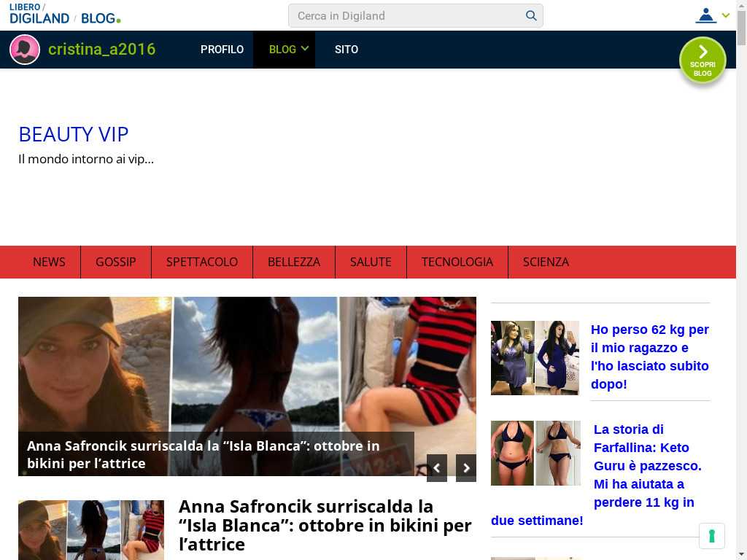Show next slide in carousel
This screenshot has height=560, width=747.
[466, 468]
